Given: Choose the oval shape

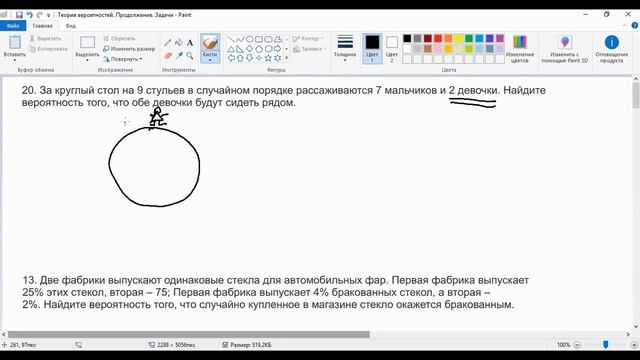Looking at the screenshot, I should (x=249, y=39).
